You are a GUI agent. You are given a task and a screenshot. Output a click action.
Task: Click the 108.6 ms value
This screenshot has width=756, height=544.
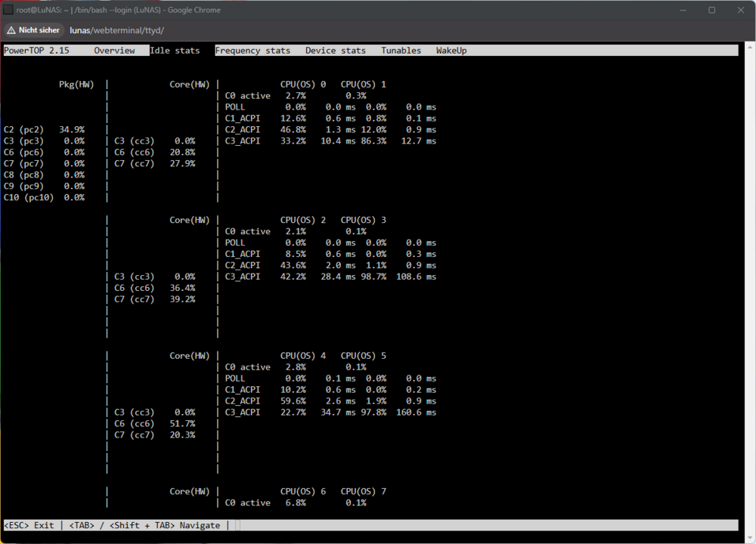tap(416, 277)
